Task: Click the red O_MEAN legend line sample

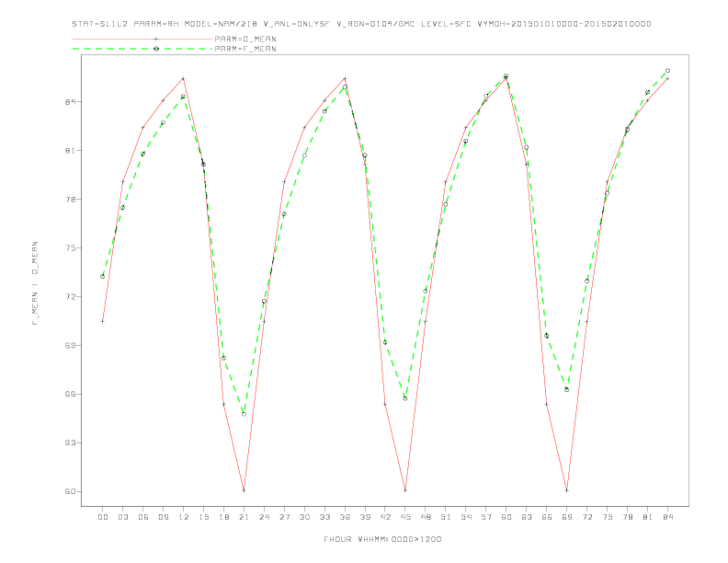Action: coord(142,39)
